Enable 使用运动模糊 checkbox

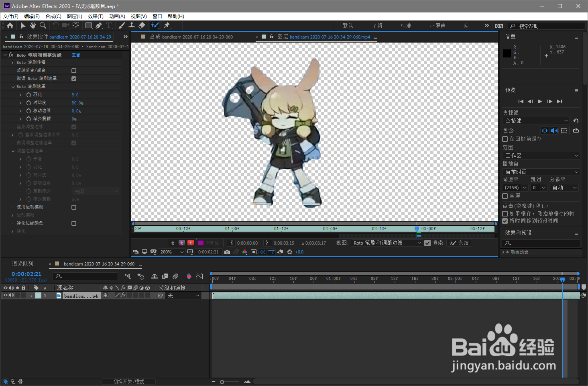(x=74, y=207)
